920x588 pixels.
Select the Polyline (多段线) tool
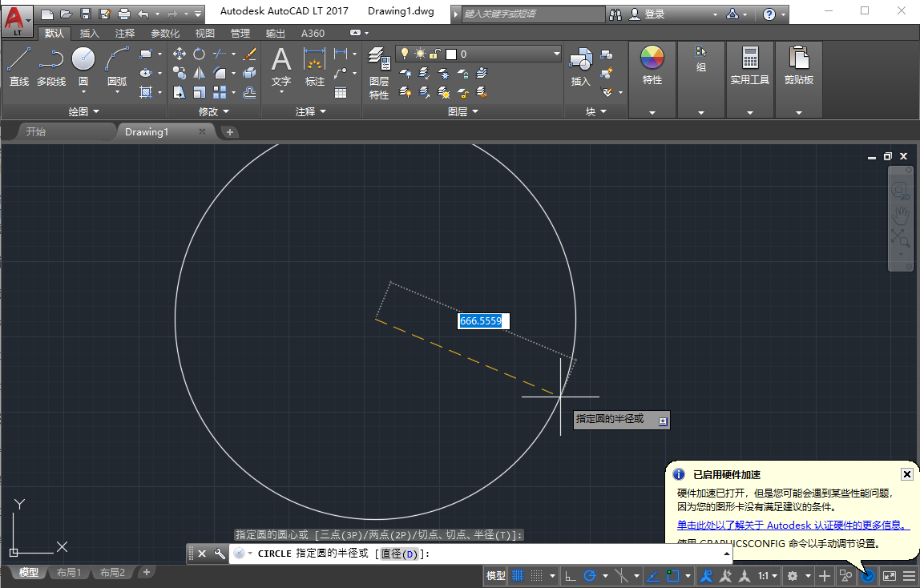coord(51,66)
